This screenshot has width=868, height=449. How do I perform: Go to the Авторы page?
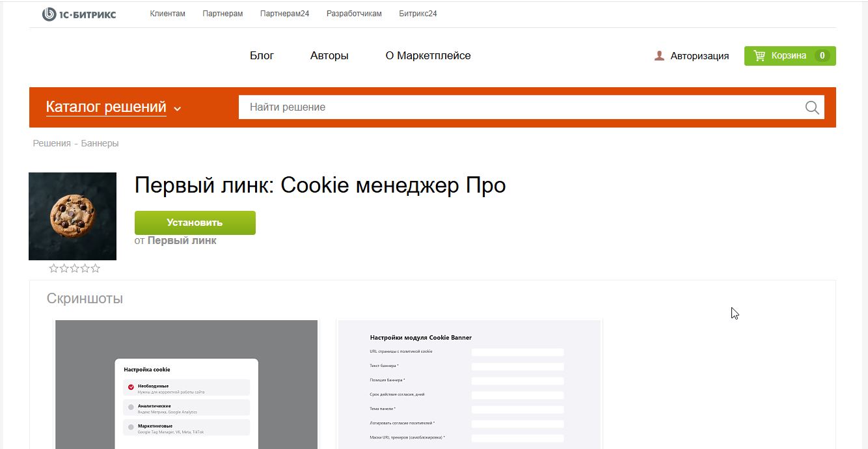click(x=329, y=56)
